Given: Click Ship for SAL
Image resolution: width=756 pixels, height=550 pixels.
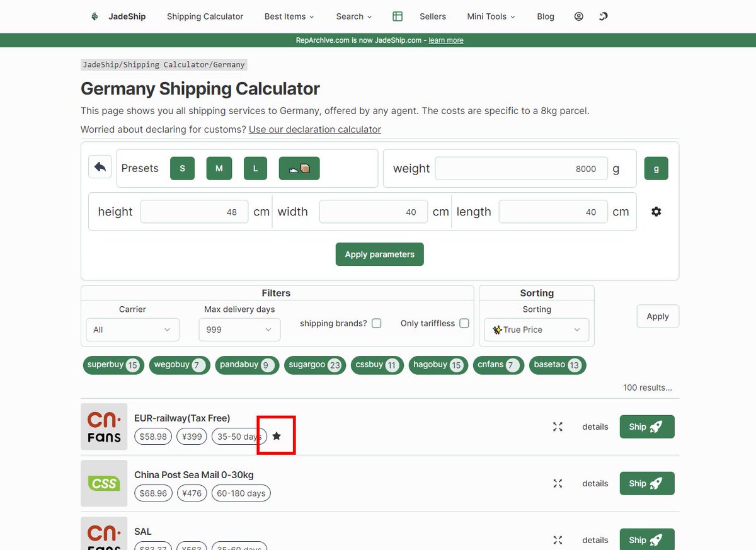Looking at the screenshot, I should coord(647,539).
